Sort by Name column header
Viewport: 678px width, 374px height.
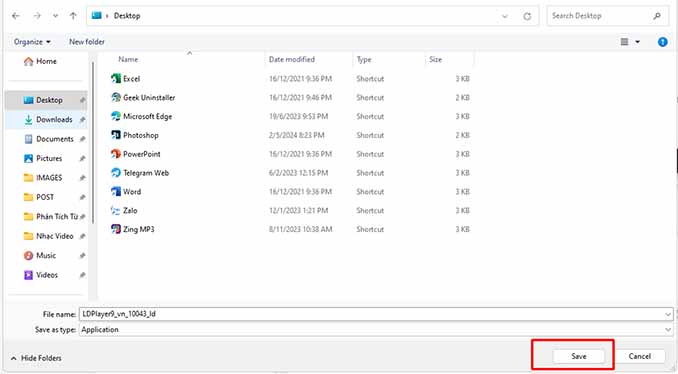128,60
